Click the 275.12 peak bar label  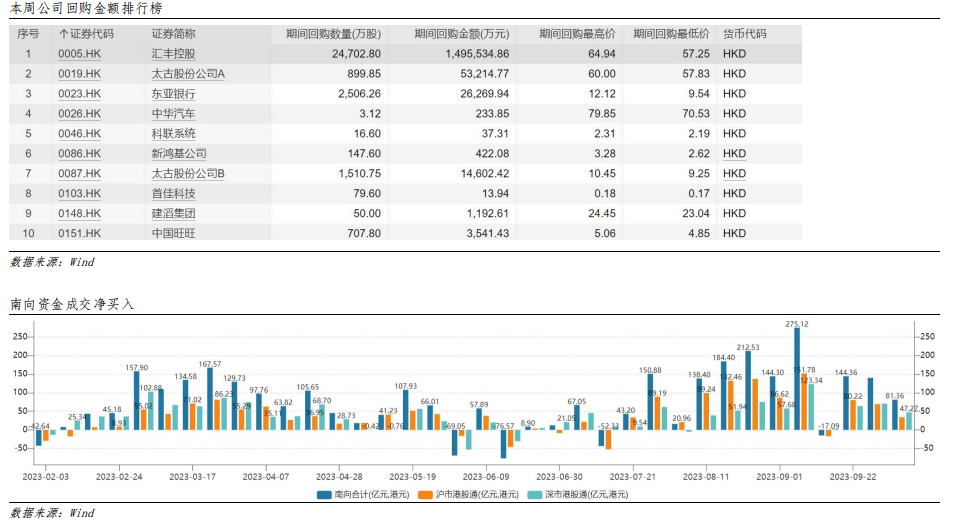point(797,324)
